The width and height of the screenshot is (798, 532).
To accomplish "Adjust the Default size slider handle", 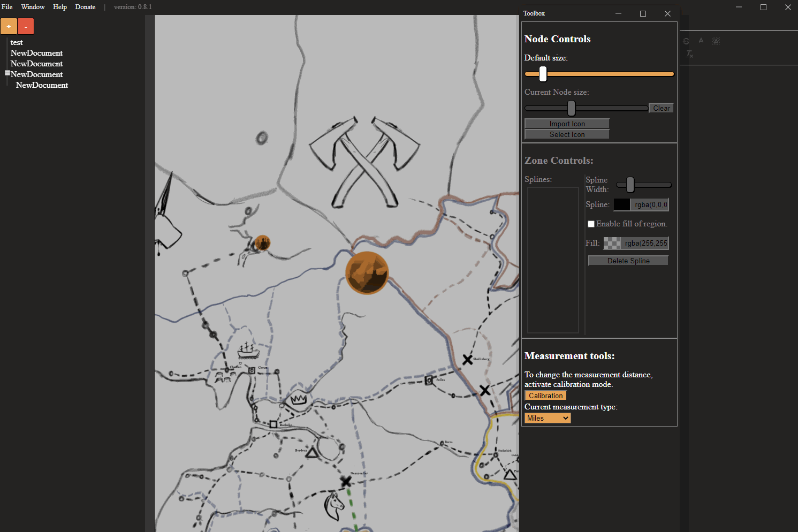I will click(x=543, y=74).
